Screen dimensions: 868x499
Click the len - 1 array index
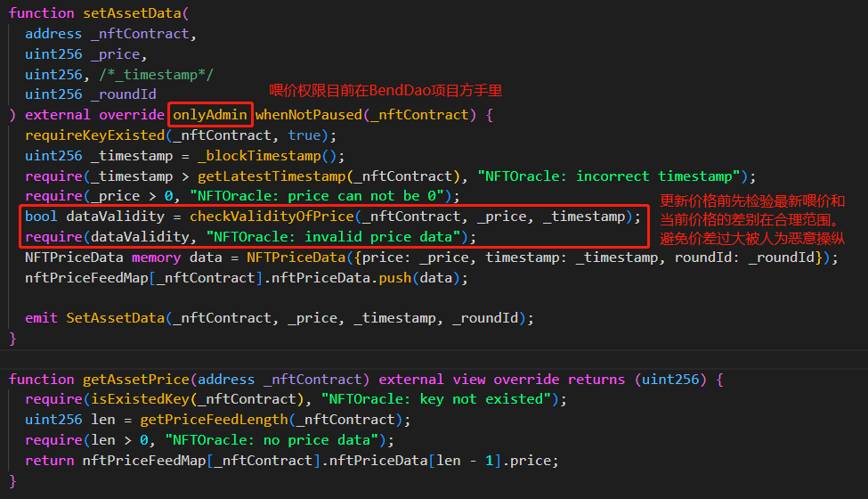click(x=465, y=461)
